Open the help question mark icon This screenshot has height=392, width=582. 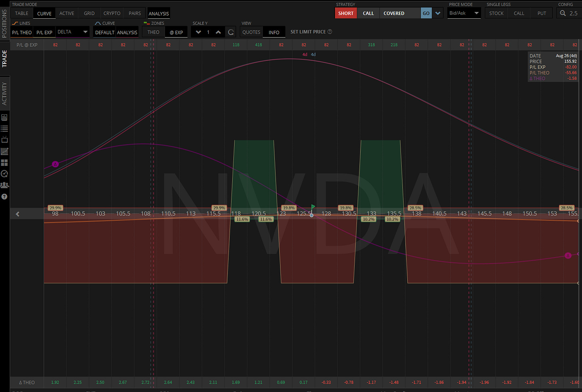click(4, 197)
